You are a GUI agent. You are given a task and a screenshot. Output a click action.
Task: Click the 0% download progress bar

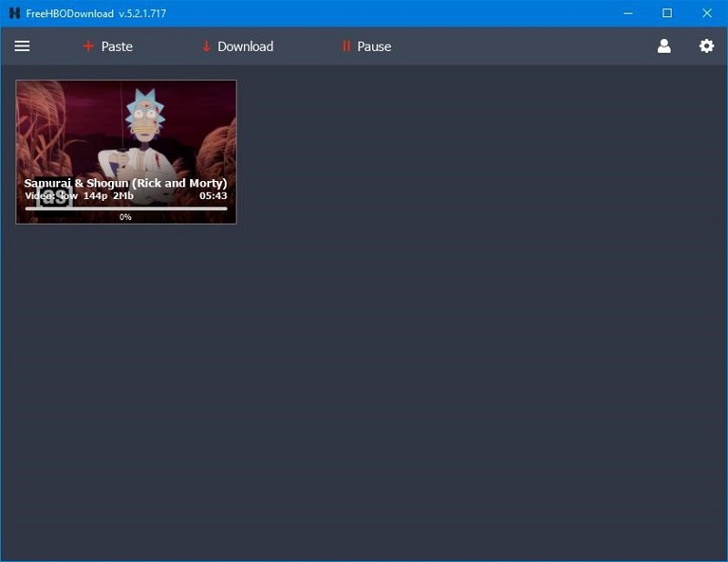pos(126,209)
